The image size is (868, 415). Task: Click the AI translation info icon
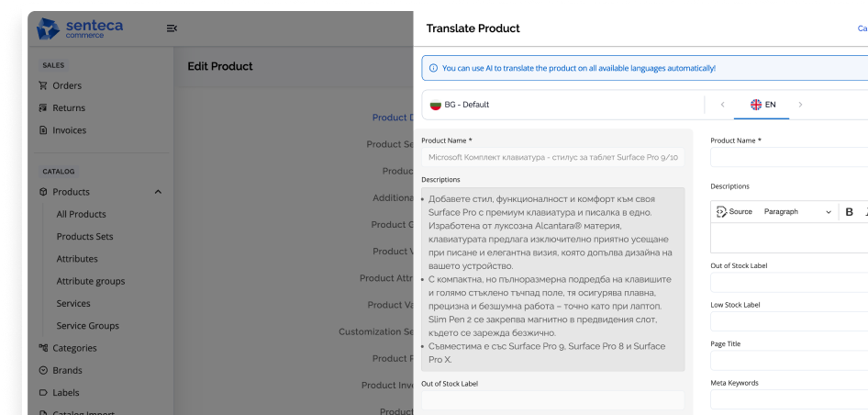pos(433,68)
